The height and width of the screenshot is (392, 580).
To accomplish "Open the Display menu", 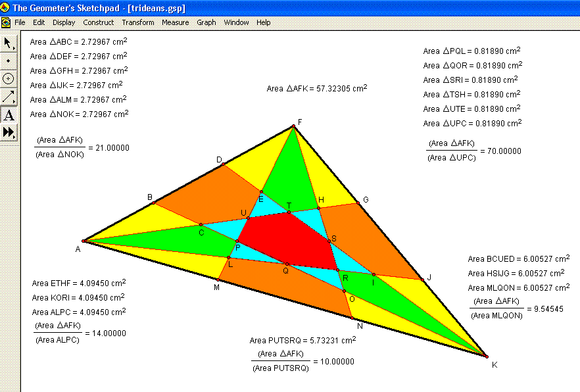I will (64, 22).
